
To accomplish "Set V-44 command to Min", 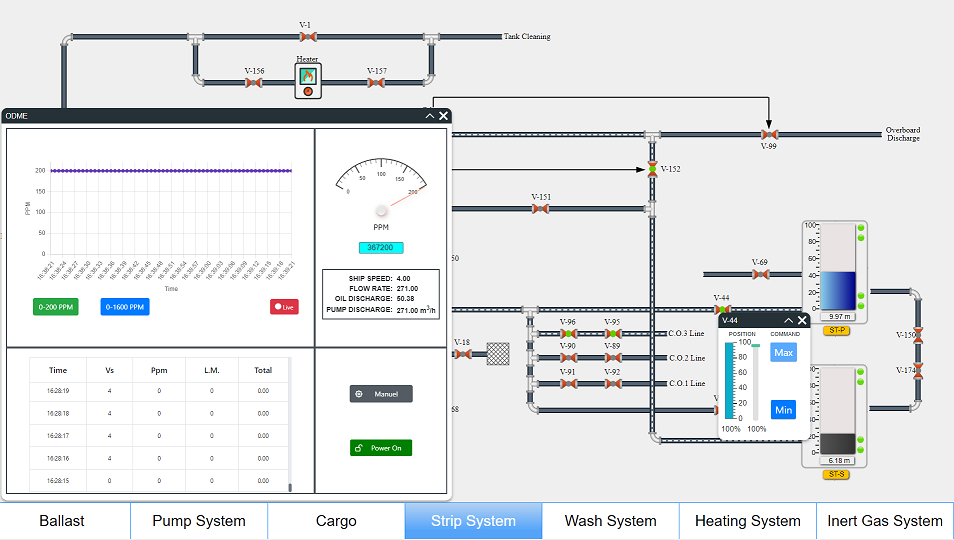I will (783, 410).
